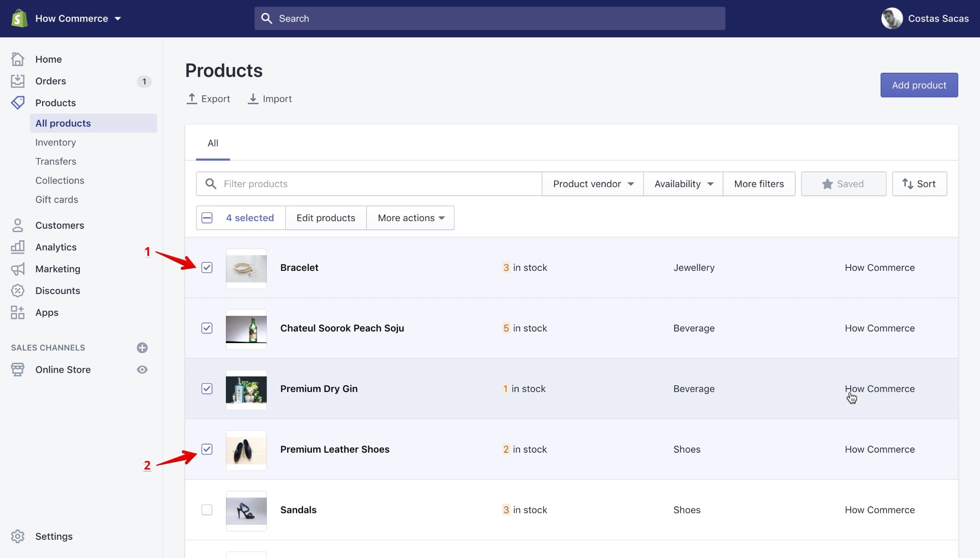Image resolution: width=980 pixels, height=558 pixels.
Task: Add a sales channel with plus icon
Action: click(142, 348)
